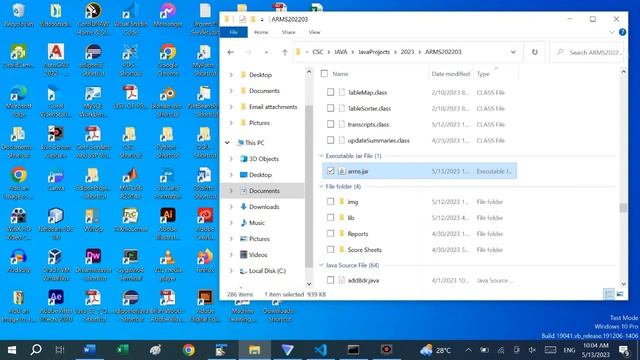Launch Microsoft Edge from the desktop
The height and width of the screenshot is (360, 640).
click(18, 101)
